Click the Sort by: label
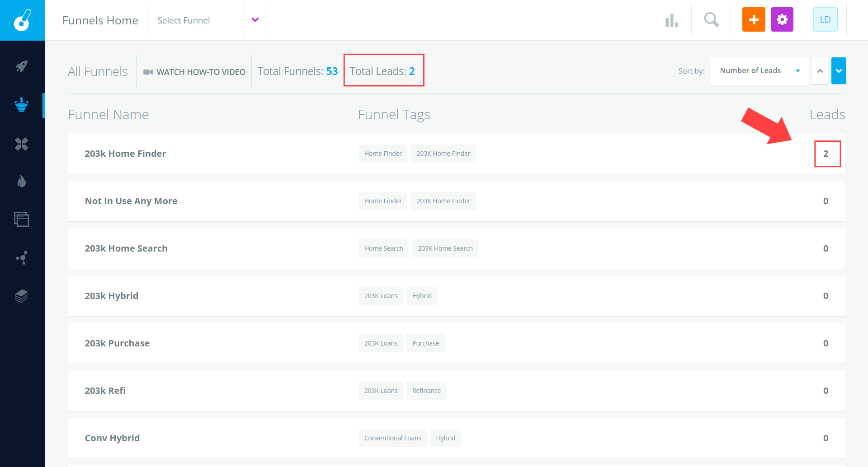The width and height of the screenshot is (868, 467). point(691,71)
